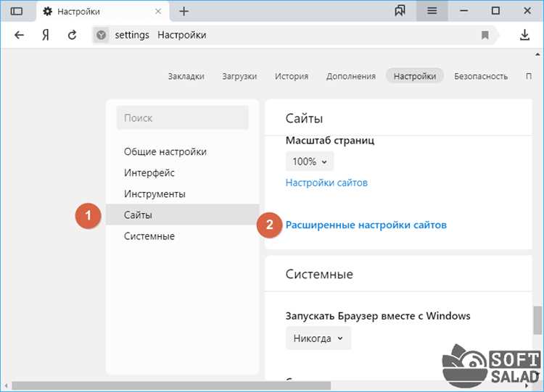This screenshot has height=392, width=544.
Task: Bookmark this page with flag icon
Action: coord(485,35)
